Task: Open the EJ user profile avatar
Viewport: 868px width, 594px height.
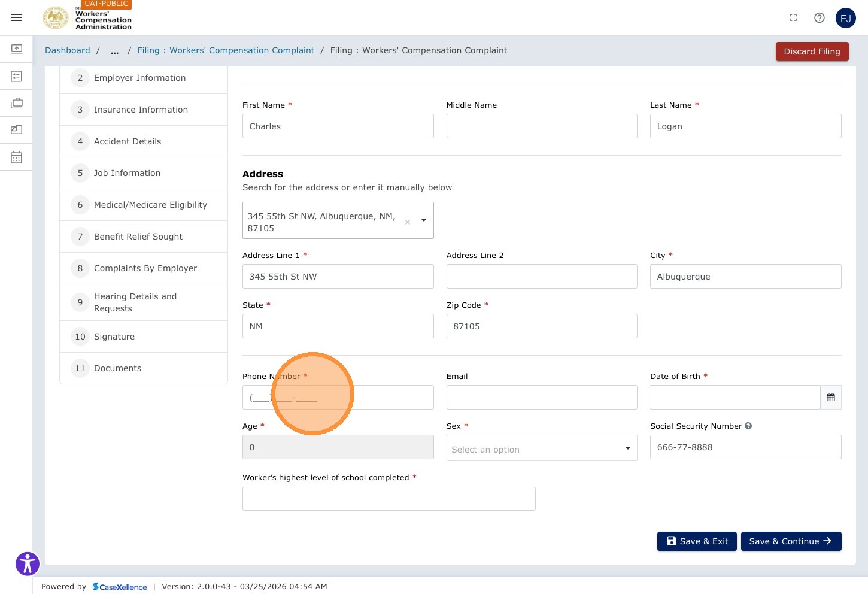Action: pos(846,18)
